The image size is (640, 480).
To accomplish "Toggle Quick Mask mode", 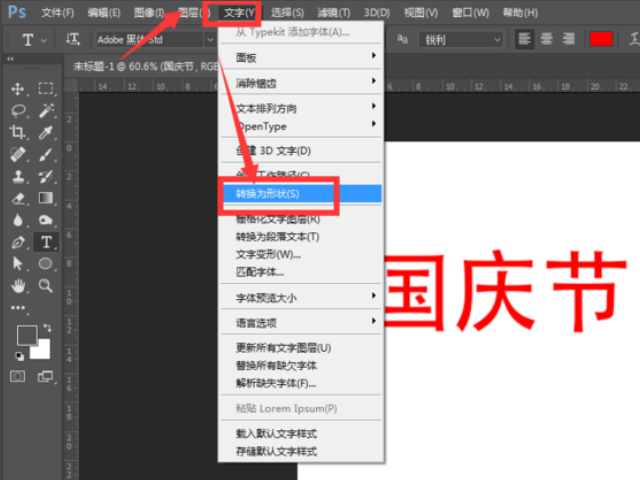I will tap(18, 376).
